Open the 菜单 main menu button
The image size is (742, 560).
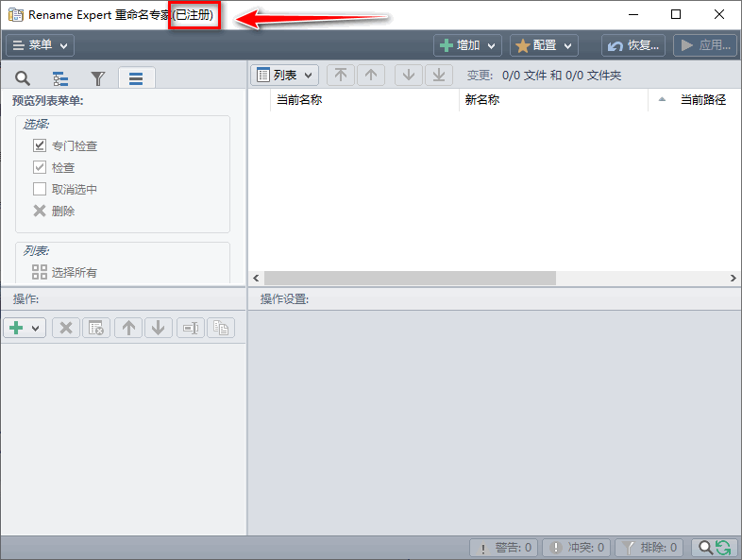click(40, 45)
